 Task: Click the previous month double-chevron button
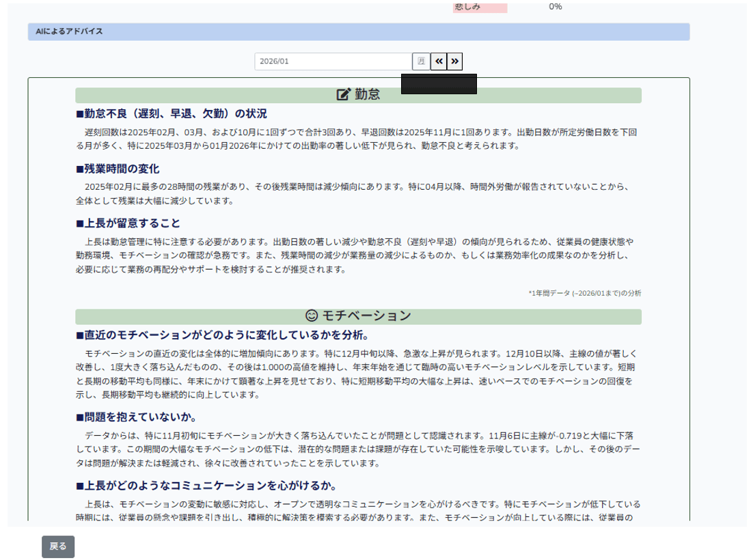(439, 61)
